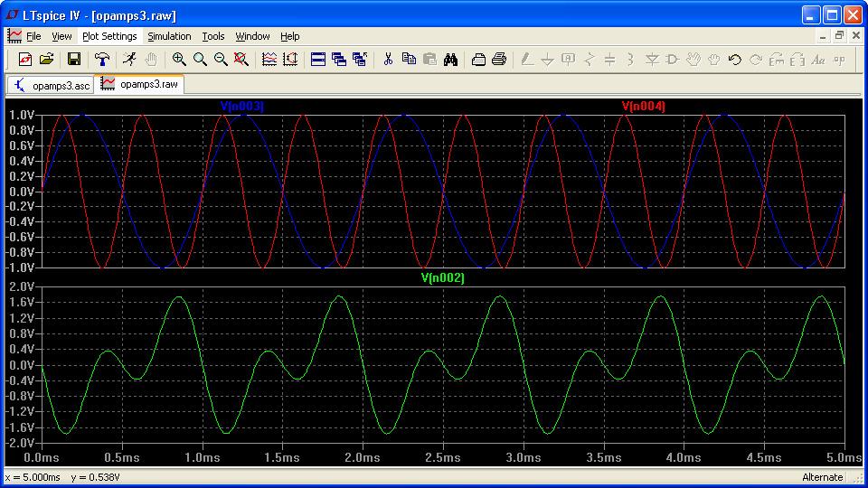Click "y = 0.538V" in status bar
Viewport: 868px width, 488px height.
click(95, 477)
